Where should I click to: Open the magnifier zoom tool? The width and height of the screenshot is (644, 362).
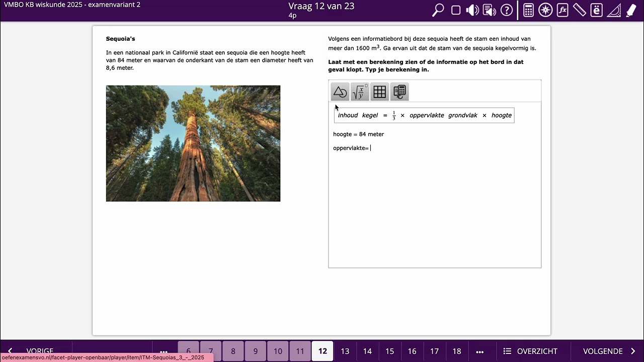coord(438,10)
